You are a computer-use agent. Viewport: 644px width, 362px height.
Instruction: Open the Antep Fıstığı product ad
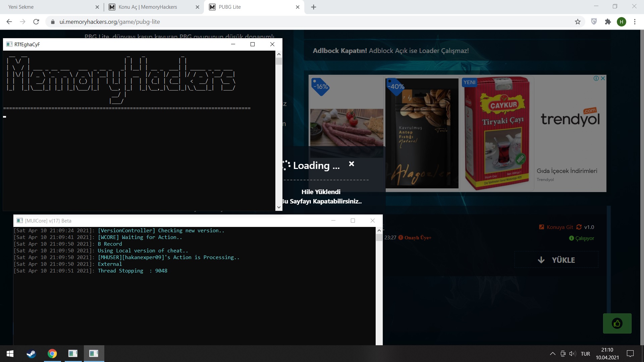422,133
